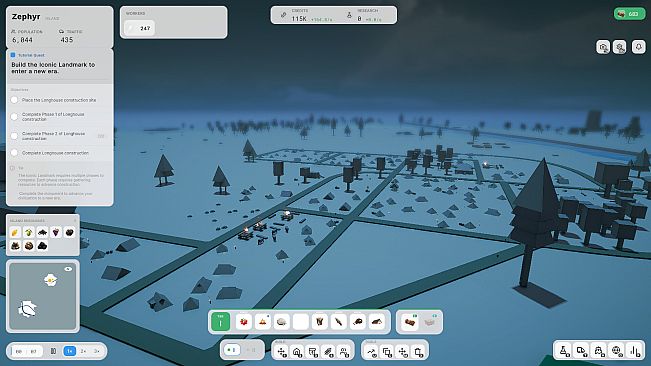Click the 'Build the Iconic Landmark' quest title
Viewport: 651px width, 366px height.
coord(53,68)
